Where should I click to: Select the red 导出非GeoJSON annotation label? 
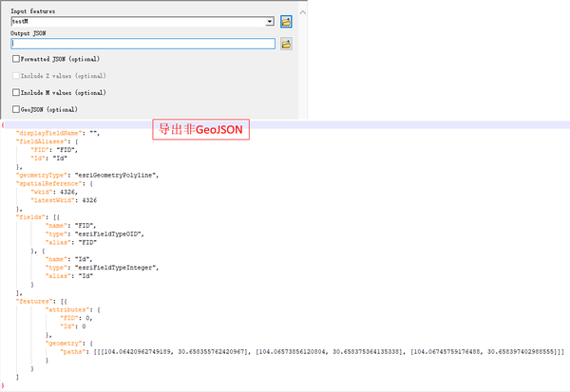(x=200, y=129)
